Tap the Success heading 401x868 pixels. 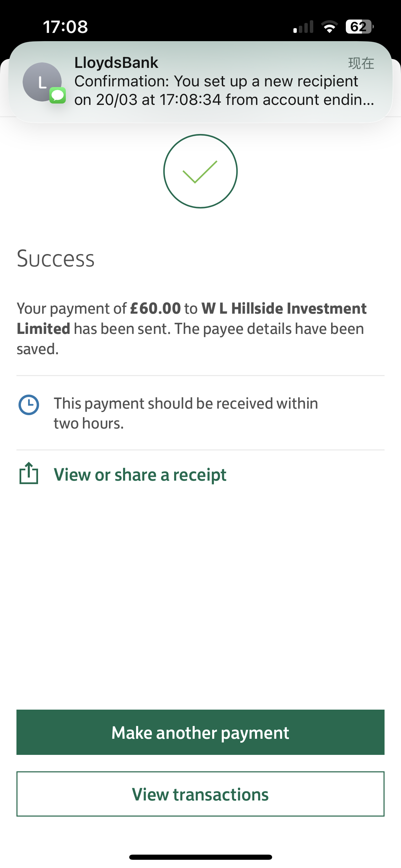pyautogui.click(x=56, y=258)
